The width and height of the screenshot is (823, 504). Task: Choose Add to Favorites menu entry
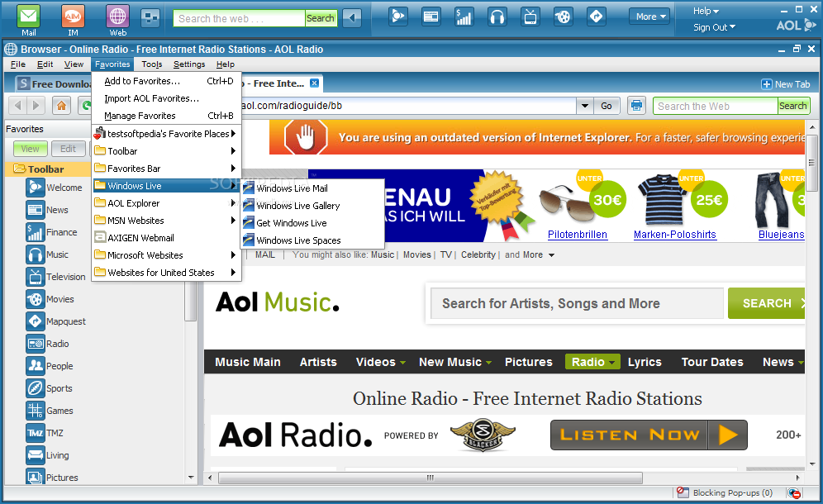pos(166,81)
